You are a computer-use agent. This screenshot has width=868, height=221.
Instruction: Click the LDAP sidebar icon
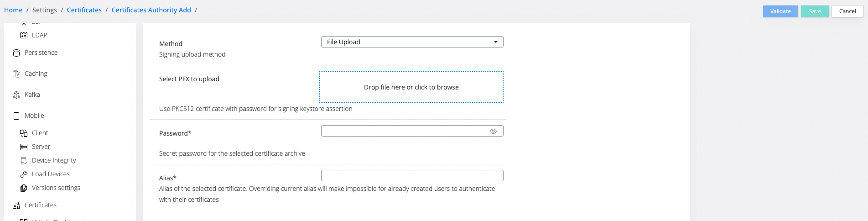point(24,35)
